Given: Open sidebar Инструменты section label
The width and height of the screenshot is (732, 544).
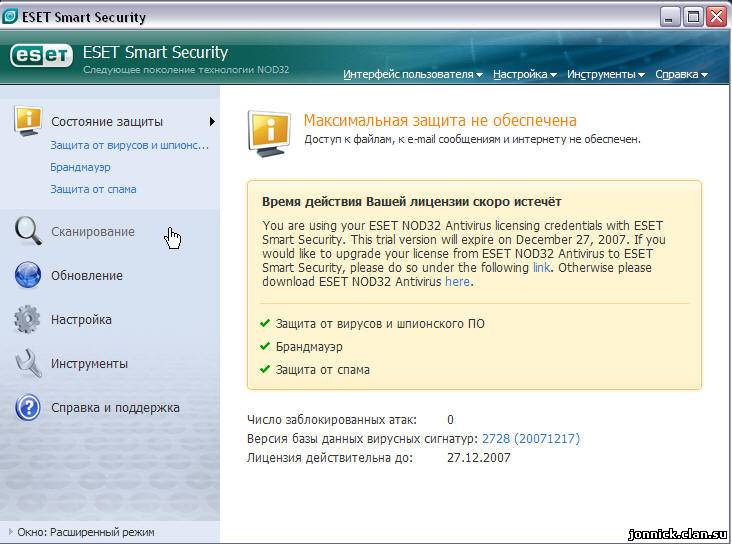Looking at the screenshot, I should click(89, 363).
